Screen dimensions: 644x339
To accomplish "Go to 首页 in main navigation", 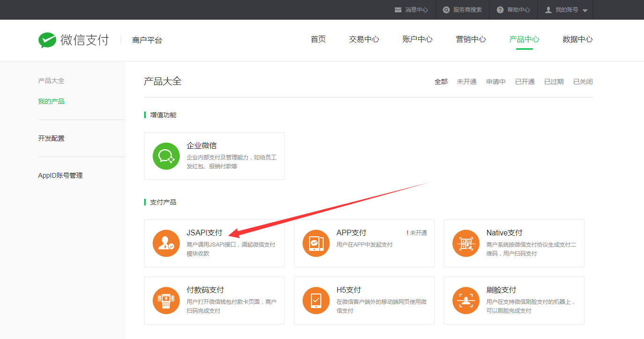I will pyautogui.click(x=318, y=39).
